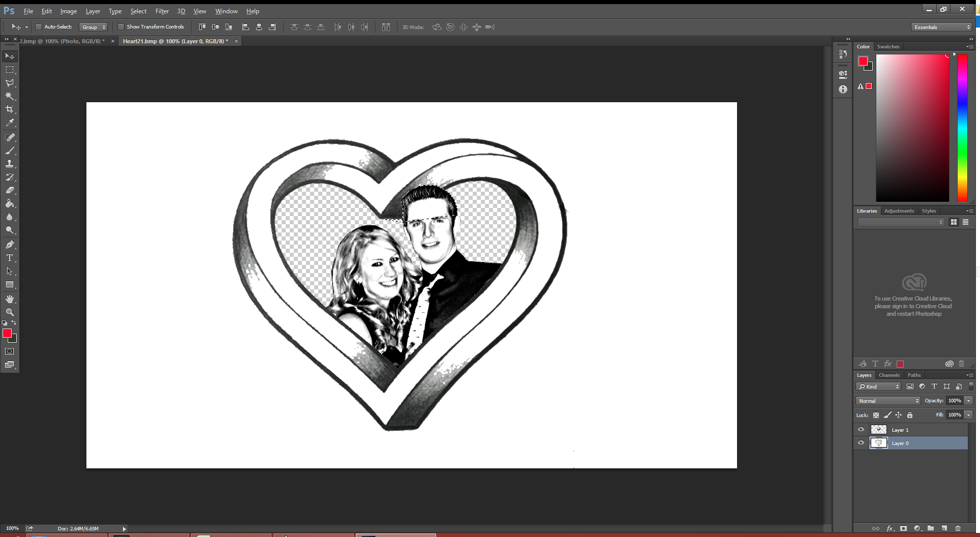Switch to the Paths tab
Image resolution: width=980 pixels, height=537 pixels.
click(x=914, y=375)
